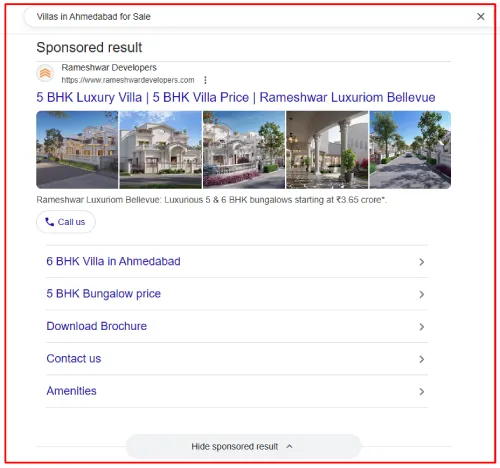Click chevron beside Download Brochure
This screenshot has height=468, width=500.
point(422,327)
